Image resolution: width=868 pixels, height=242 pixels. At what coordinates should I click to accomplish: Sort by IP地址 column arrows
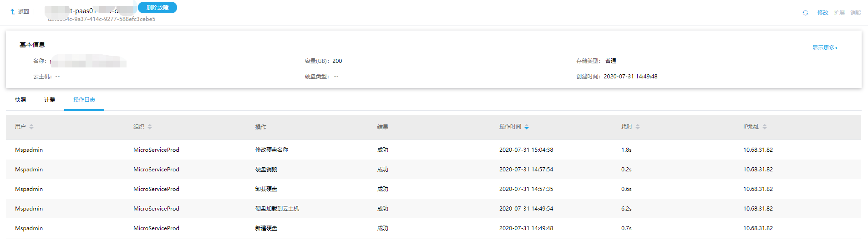point(765,127)
